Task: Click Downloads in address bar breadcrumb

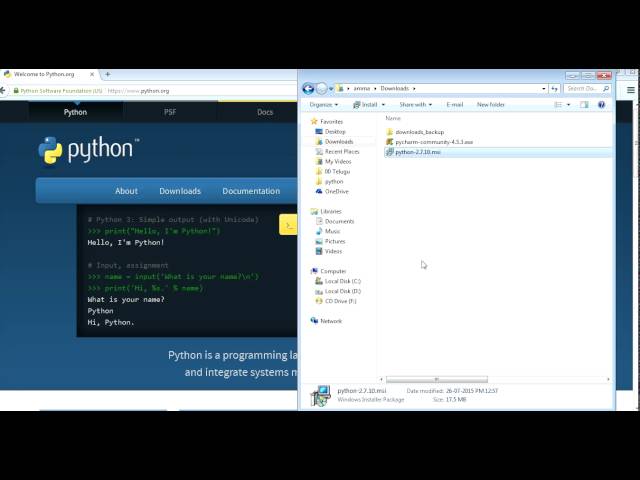Action: pos(395,89)
